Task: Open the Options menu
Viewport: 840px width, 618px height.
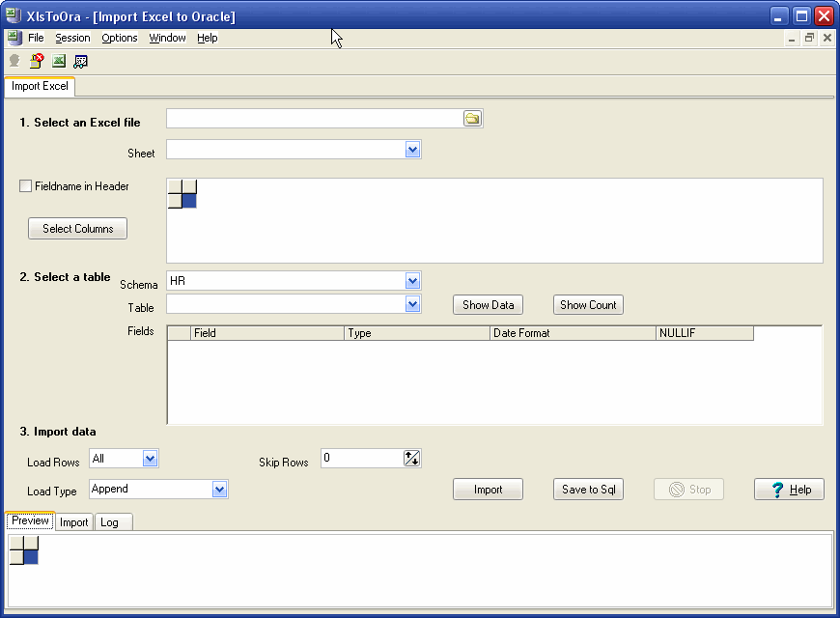Action: coord(120,38)
